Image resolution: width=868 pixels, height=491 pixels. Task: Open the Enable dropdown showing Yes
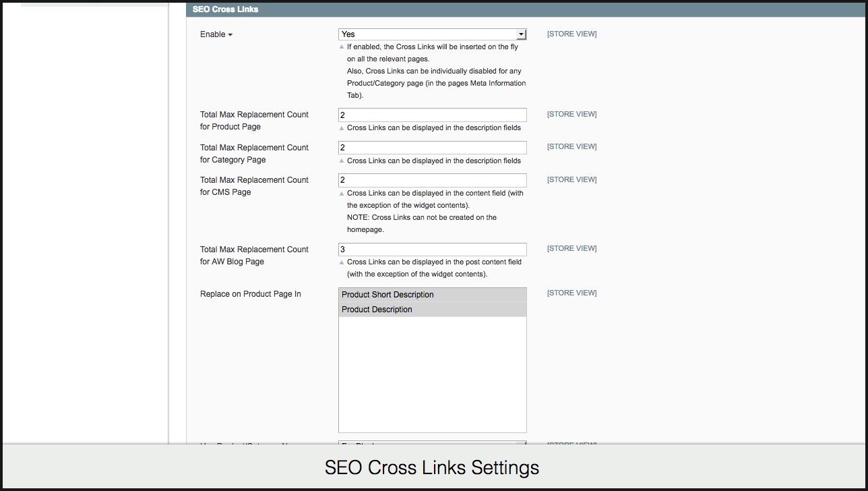tap(432, 34)
